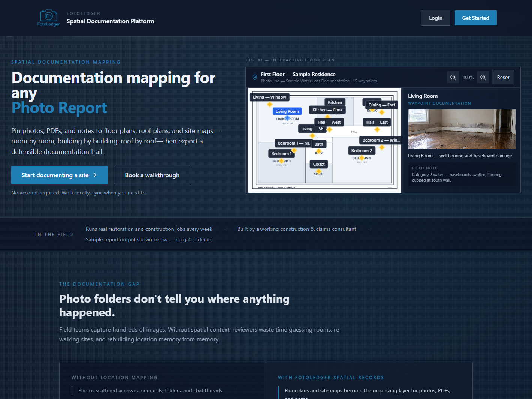This screenshot has width=532, height=399.
Task: Open the Login page
Action: pyautogui.click(x=436, y=18)
